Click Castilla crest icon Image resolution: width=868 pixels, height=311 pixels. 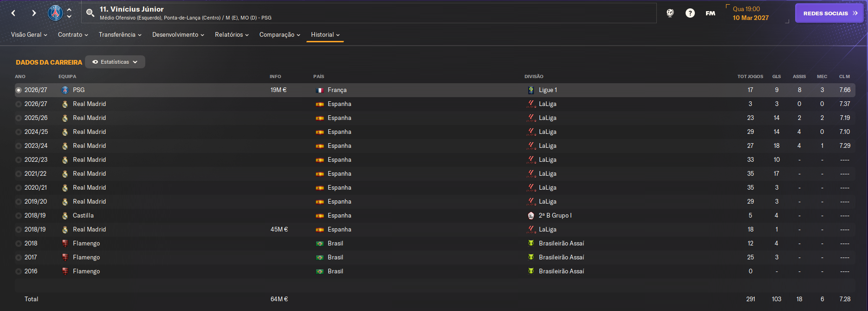(x=65, y=216)
